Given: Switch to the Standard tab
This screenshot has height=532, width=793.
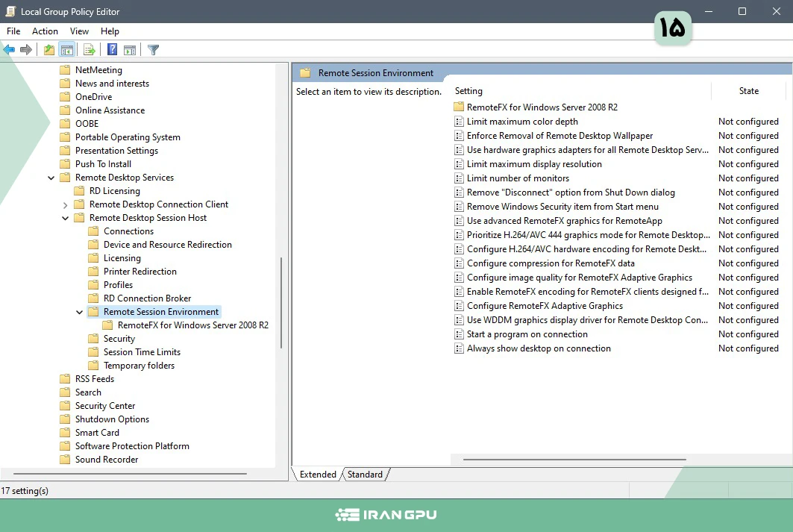Looking at the screenshot, I should [x=365, y=475].
